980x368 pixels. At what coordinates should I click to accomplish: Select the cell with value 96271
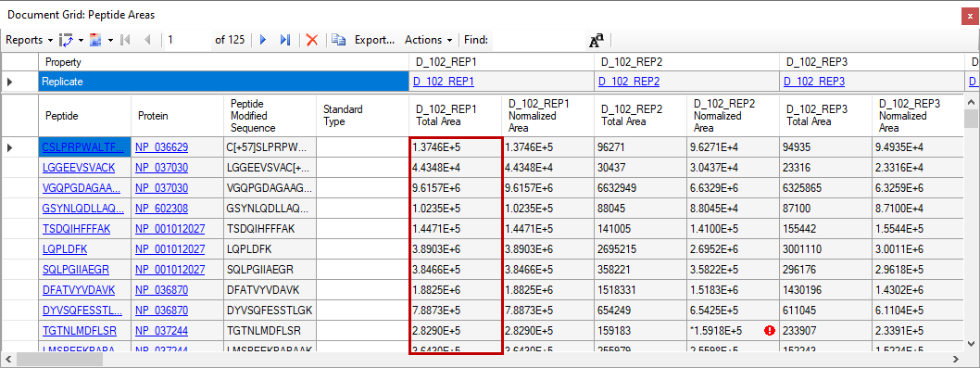[640, 147]
